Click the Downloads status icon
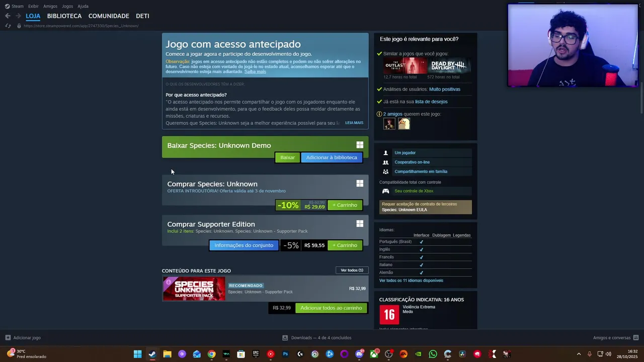Image resolution: width=644 pixels, height=362 pixels. [x=285, y=338]
